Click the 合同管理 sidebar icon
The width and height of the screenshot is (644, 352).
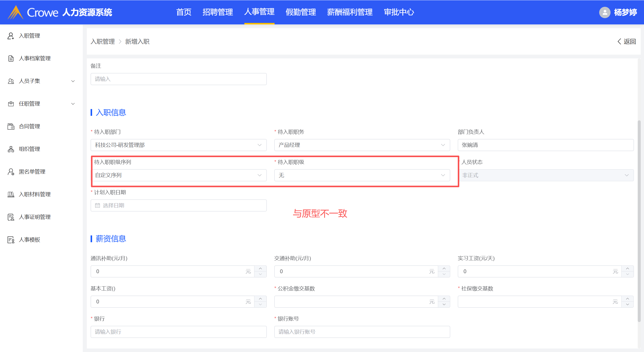(x=11, y=126)
